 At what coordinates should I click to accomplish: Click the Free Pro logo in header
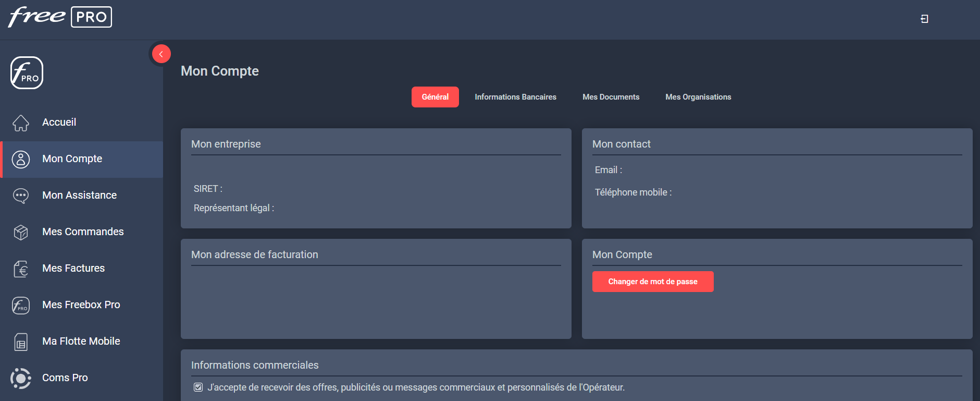click(x=60, y=17)
